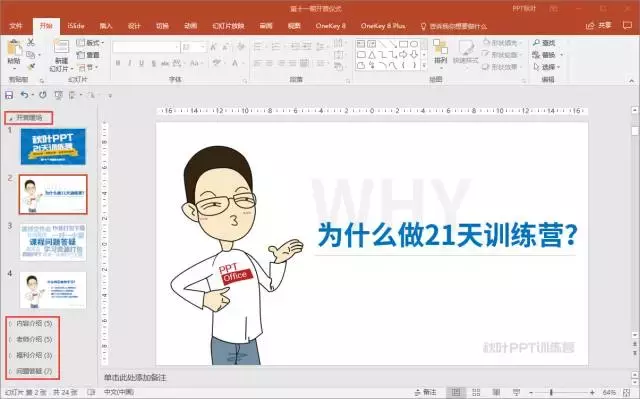
Task: Click the zoom slider handle
Action: (551, 392)
